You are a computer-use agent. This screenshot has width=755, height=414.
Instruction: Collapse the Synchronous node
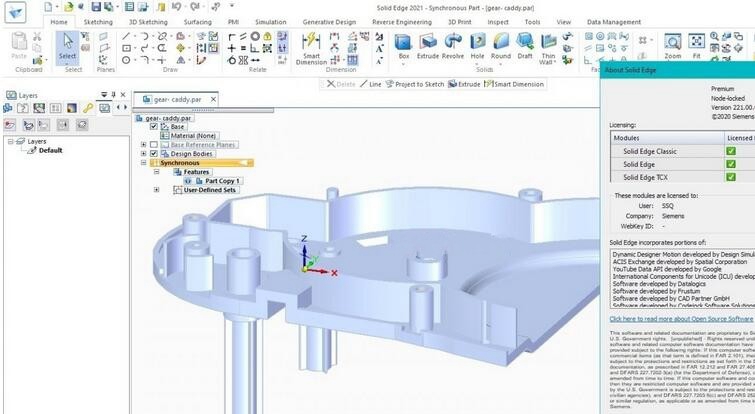point(143,163)
